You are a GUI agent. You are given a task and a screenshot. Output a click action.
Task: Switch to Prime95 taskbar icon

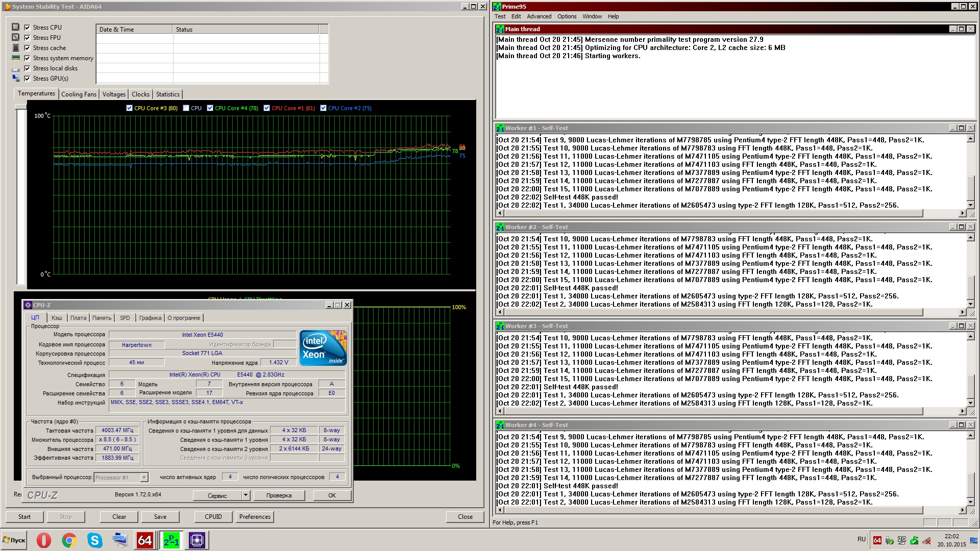tap(171, 540)
